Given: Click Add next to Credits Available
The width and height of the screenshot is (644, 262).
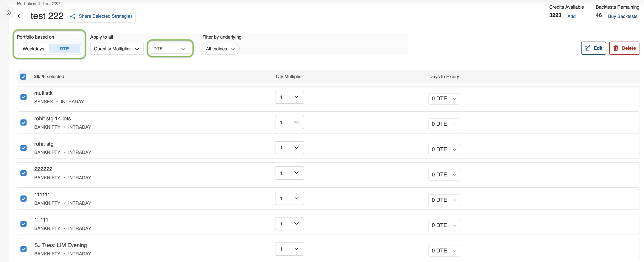Looking at the screenshot, I should pyautogui.click(x=571, y=16).
